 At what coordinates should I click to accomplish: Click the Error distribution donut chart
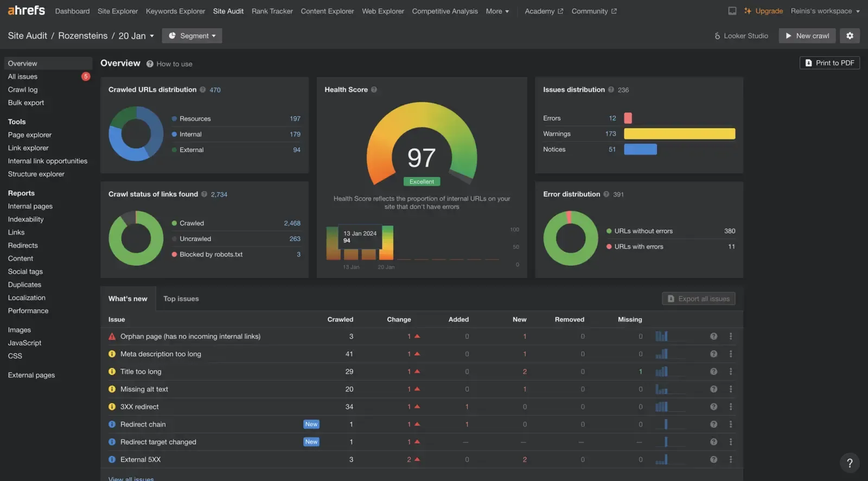click(571, 238)
